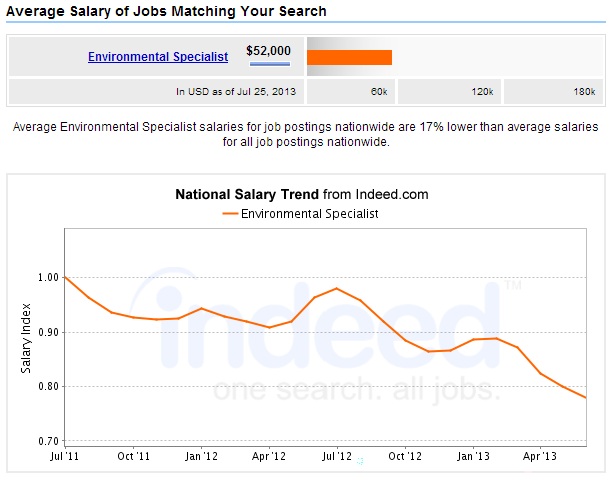Open the Environmental Specialist salary link
Screen dimensions: 611x481
tap(158, 57)
